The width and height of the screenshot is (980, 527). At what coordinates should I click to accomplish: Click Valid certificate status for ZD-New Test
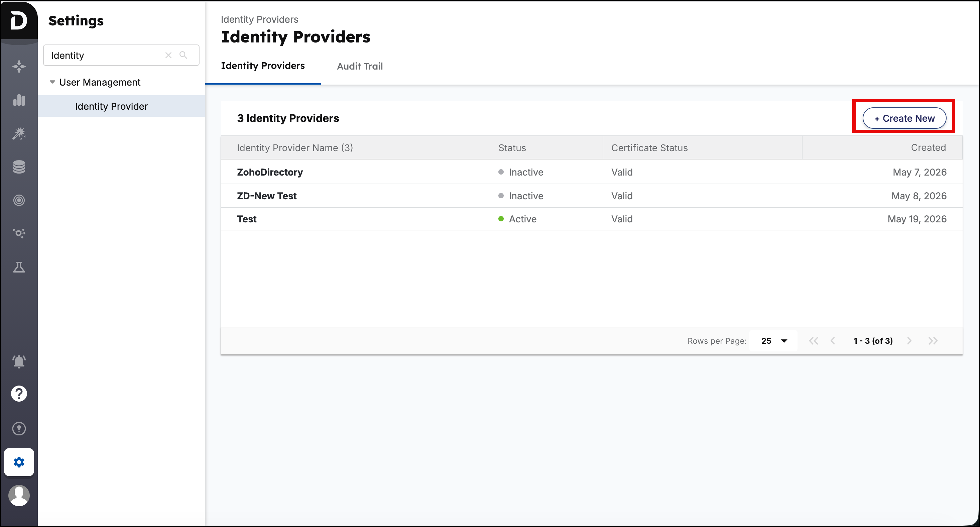pos(622,196)
